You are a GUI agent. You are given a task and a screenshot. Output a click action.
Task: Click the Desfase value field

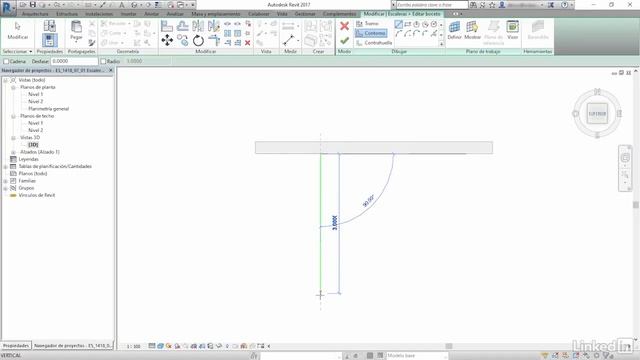pyautogui.click(x=74, y=61)
